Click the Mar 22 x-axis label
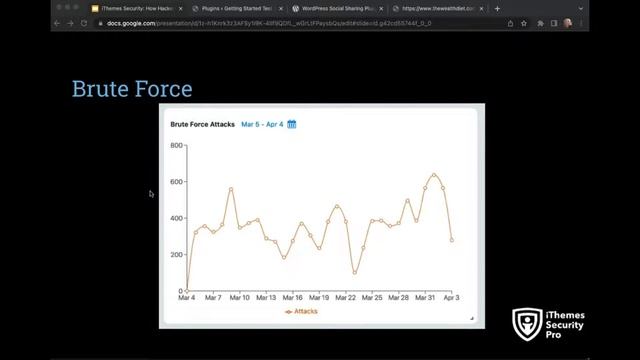Screen dimensions: 640x360 (346, 298)
